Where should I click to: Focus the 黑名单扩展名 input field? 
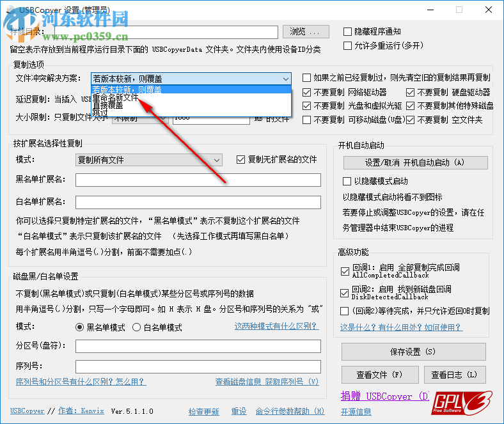pos(198,180)
